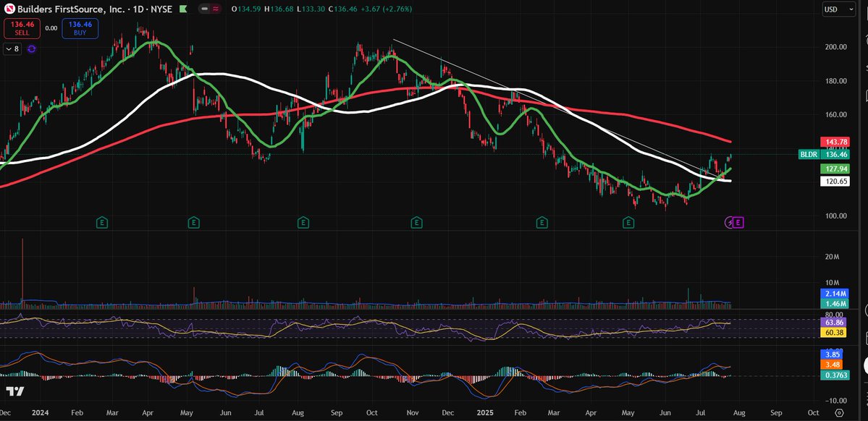Collapse the indicators legend showing 8
The height and width of the screenshot is (421, 868).
pos(12,48)
